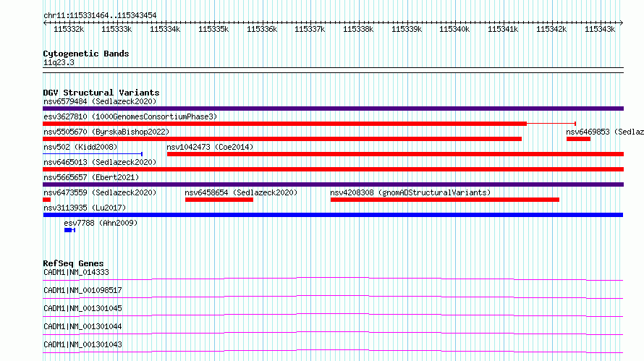Open nsv6465013 (Sedlazeck2020) variant label
The width and height of the screenshot is (644, 361).
click(100, 162)
